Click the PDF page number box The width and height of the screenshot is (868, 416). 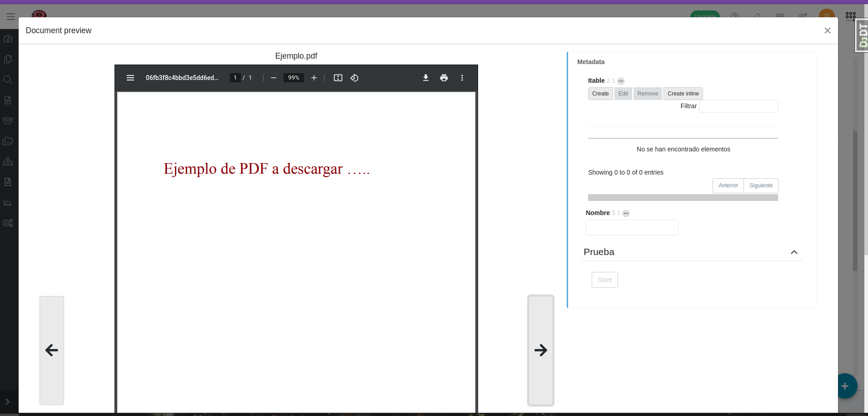[235, 78]
